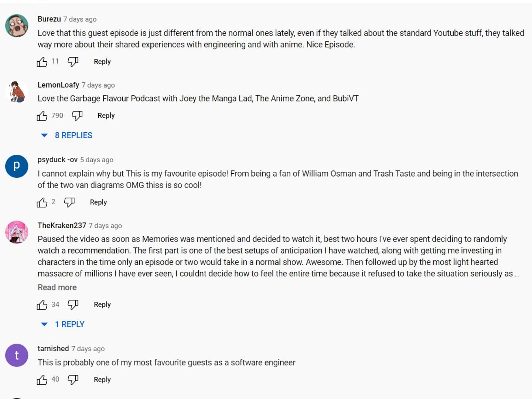Reply to tarnished's comment
The height and width of the screenshot is (399, 532).
102,380
